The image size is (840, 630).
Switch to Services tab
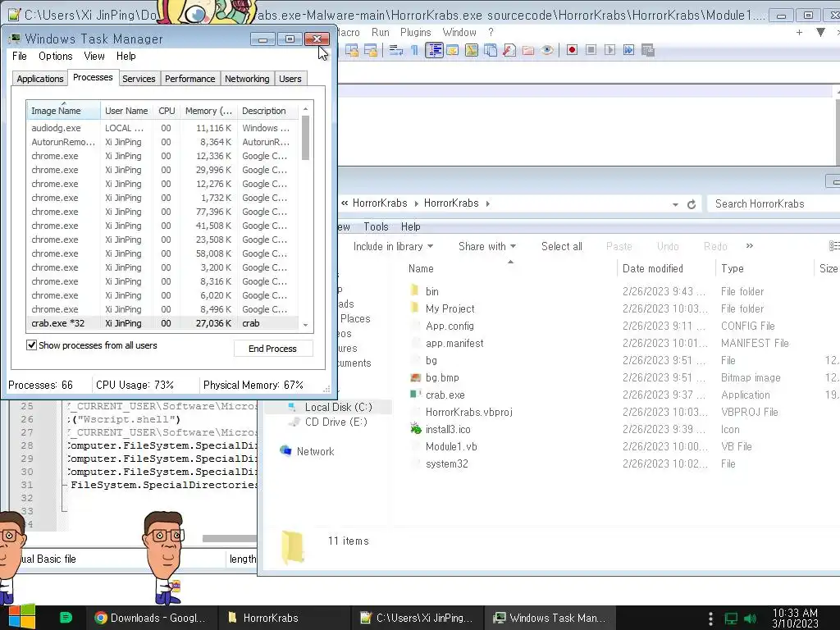(139, 79)
